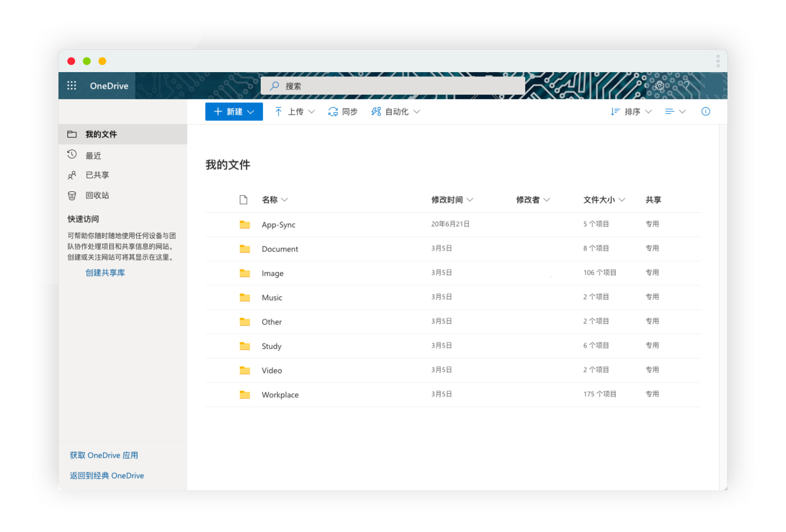Image resolution: width=786 pixels, height=532 pixels.
Task: Open the app launcher waffle icon
Action: (72, 85)
